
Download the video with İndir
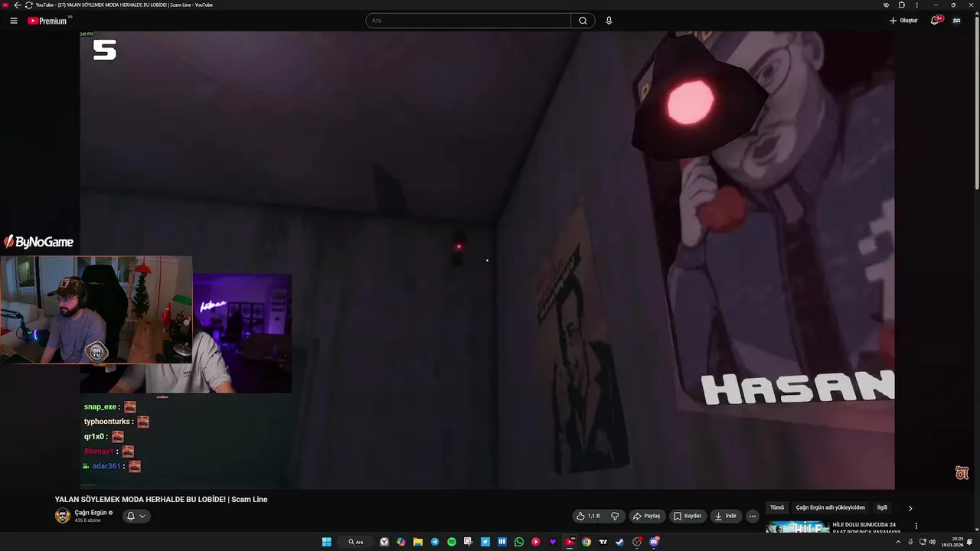pos(726,516)
